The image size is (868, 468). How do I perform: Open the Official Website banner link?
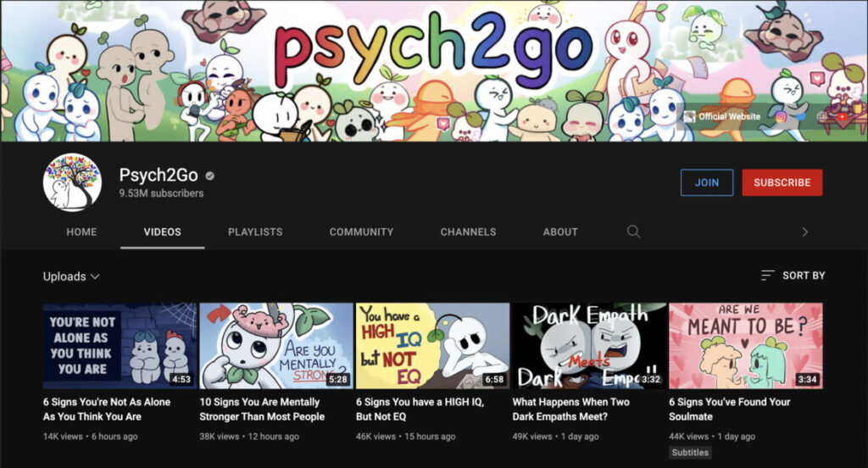coord(722,116)
